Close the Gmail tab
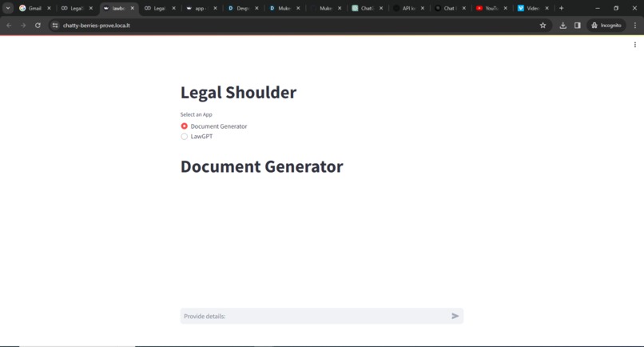 tap(49, 8)
